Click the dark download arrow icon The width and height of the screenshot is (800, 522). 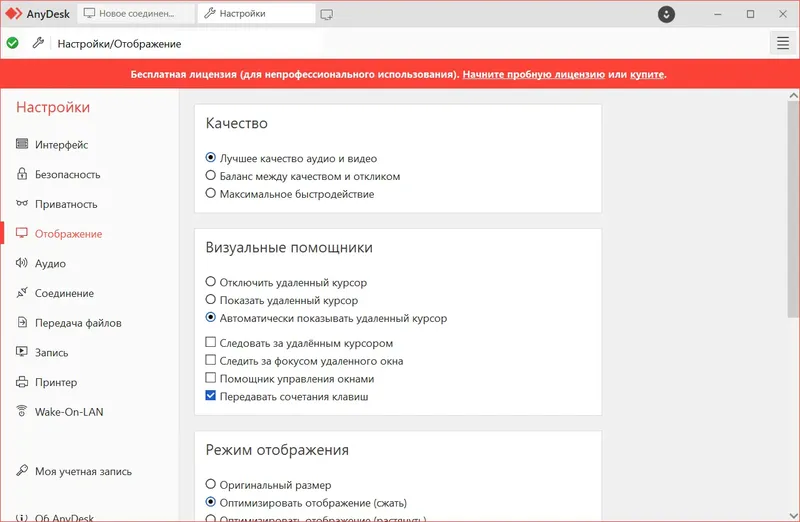coord(667,14)
